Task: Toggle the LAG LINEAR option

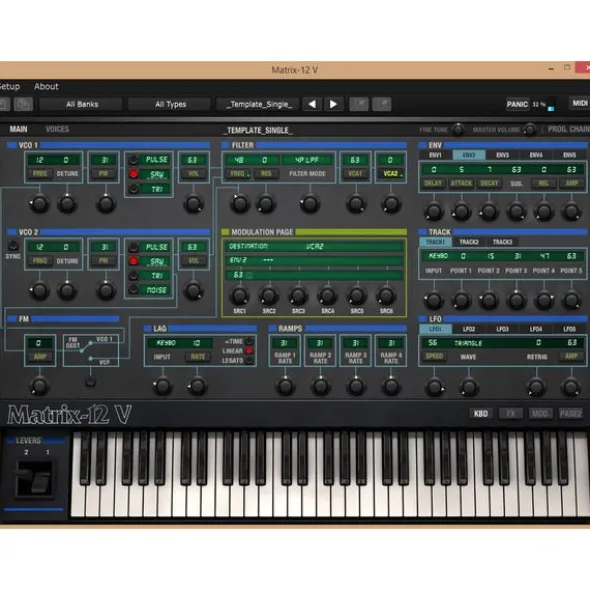Action: [x=249, y=351]
